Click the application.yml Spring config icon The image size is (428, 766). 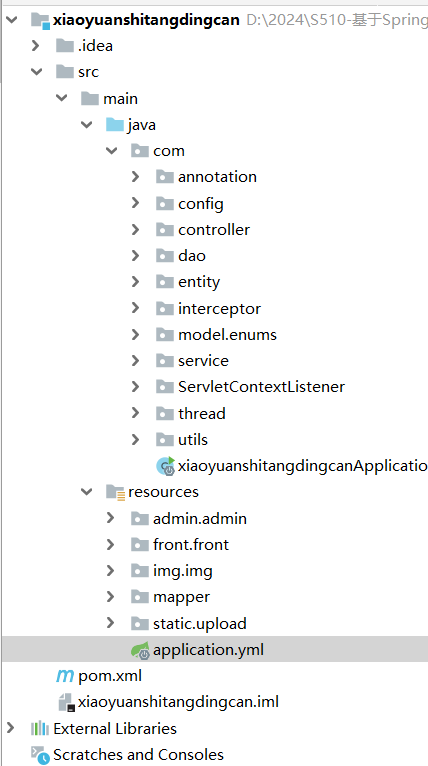140,650
